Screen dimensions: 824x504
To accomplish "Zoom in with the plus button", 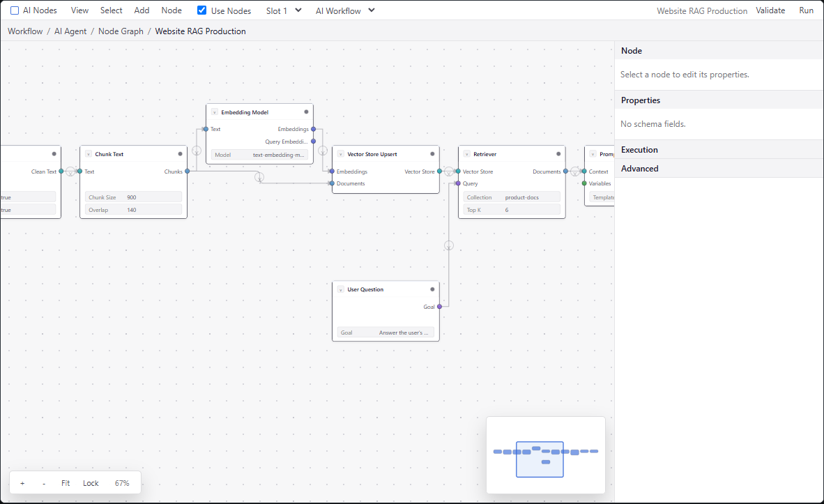I will (22, 483).
